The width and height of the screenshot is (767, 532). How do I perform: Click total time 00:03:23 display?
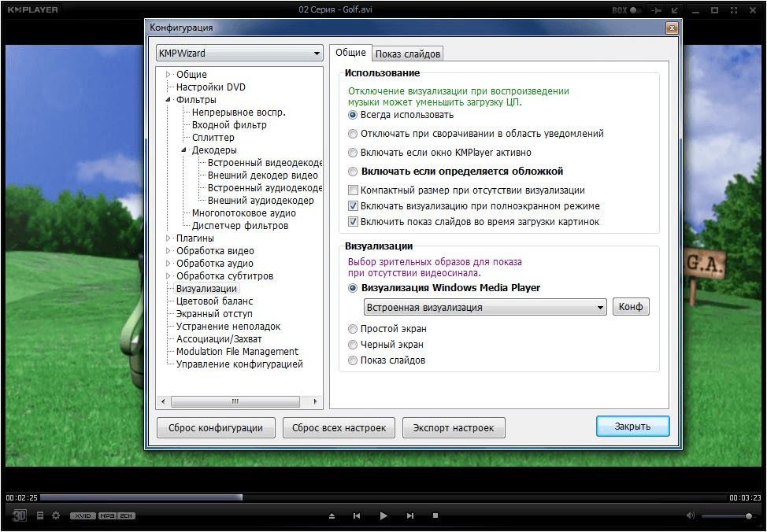pos(745,498)
